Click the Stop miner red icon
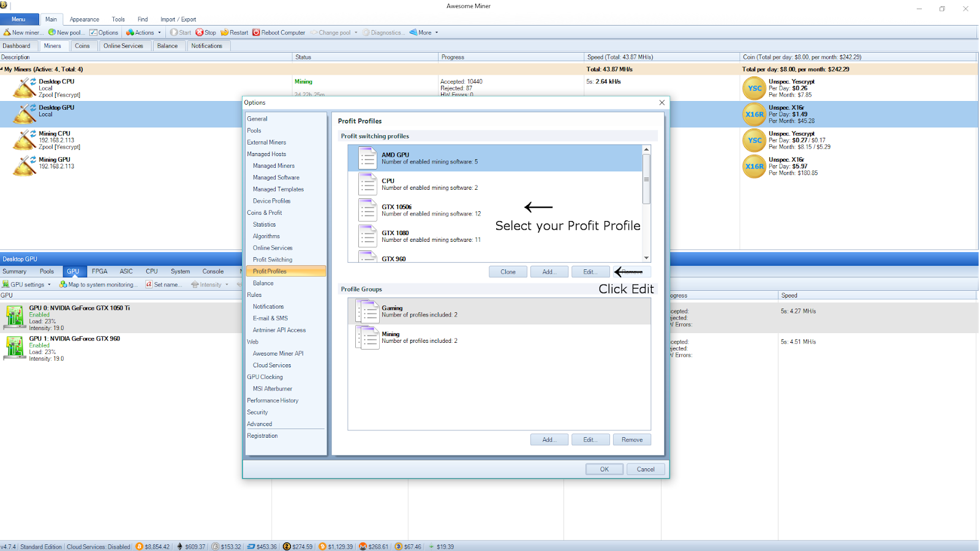980x551 pixels. coord(199,32)
